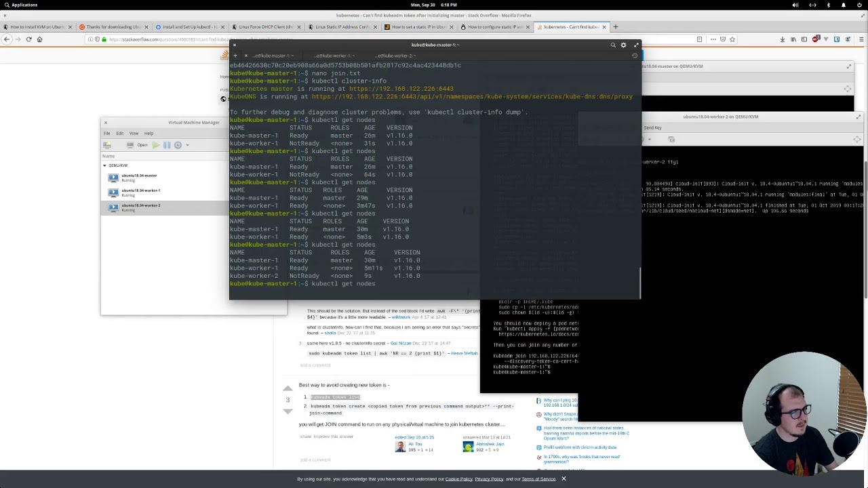Image resolution: width=868 pixels, height=488 pixels.
Task: Open the Help menu in Virtual Machine Manager
Action: (x=149, y=134)
